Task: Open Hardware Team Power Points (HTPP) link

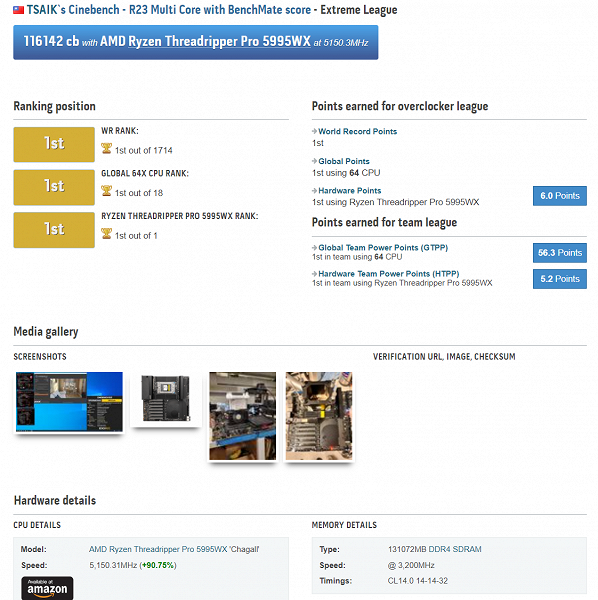Action: point(389,274)
